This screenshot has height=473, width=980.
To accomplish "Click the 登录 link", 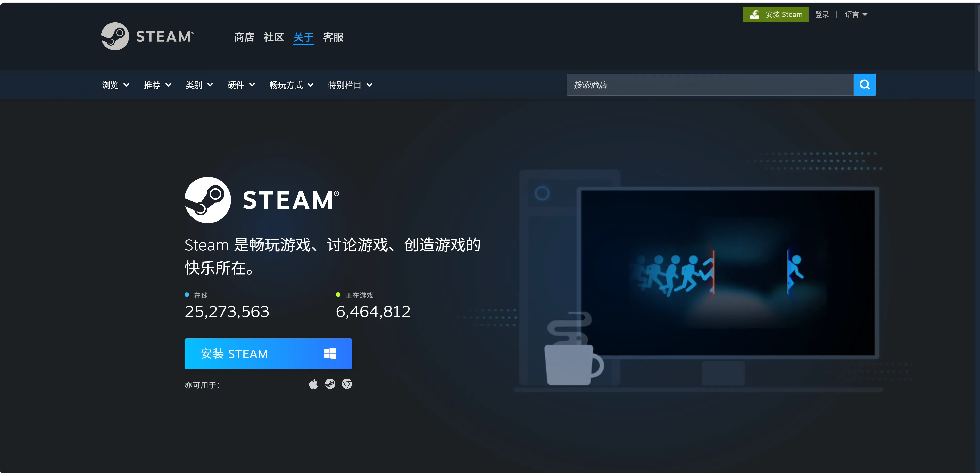I will tap(822, 14).
